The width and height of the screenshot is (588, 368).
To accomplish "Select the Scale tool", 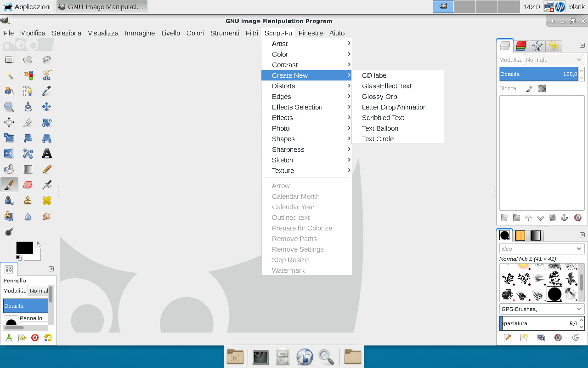I will coord(9,138).
